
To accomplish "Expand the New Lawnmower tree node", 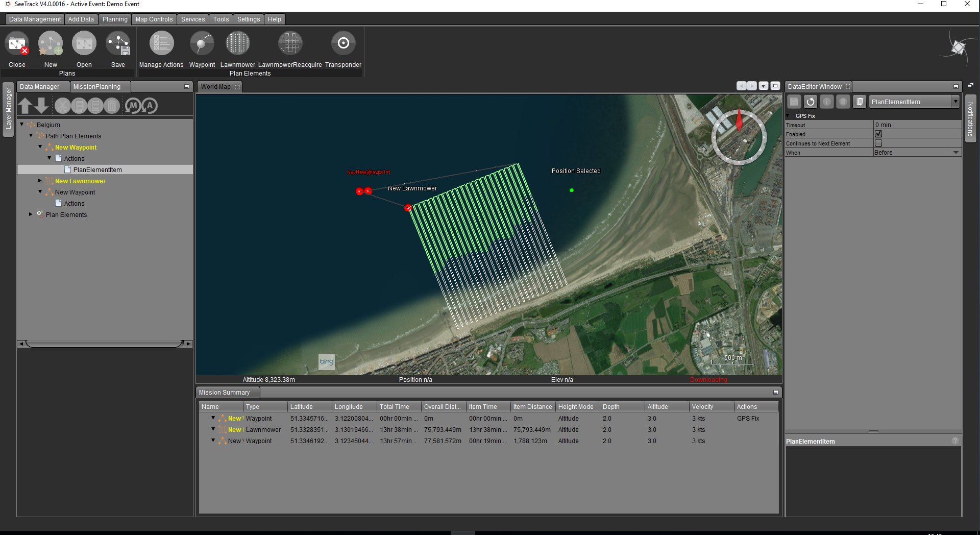I will tap(40, 181).
